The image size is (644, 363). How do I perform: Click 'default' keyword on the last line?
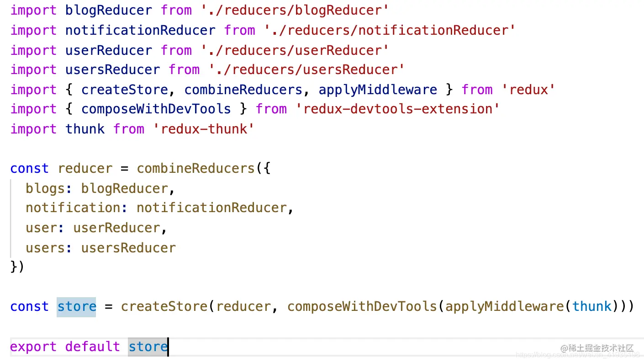(x=93, y=347)
